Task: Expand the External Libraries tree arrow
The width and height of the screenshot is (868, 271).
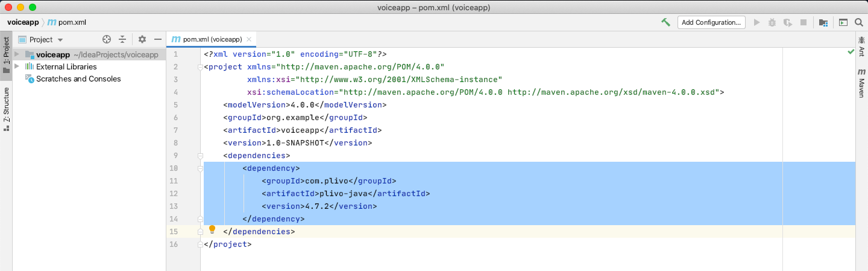Action: (x=17, y=66)
